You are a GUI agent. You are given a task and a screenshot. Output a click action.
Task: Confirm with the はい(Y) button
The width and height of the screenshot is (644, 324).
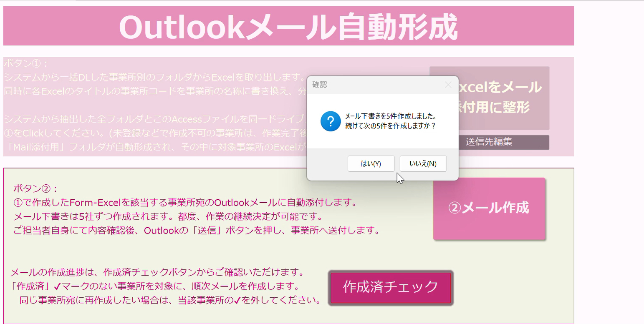tap(371, 163)
